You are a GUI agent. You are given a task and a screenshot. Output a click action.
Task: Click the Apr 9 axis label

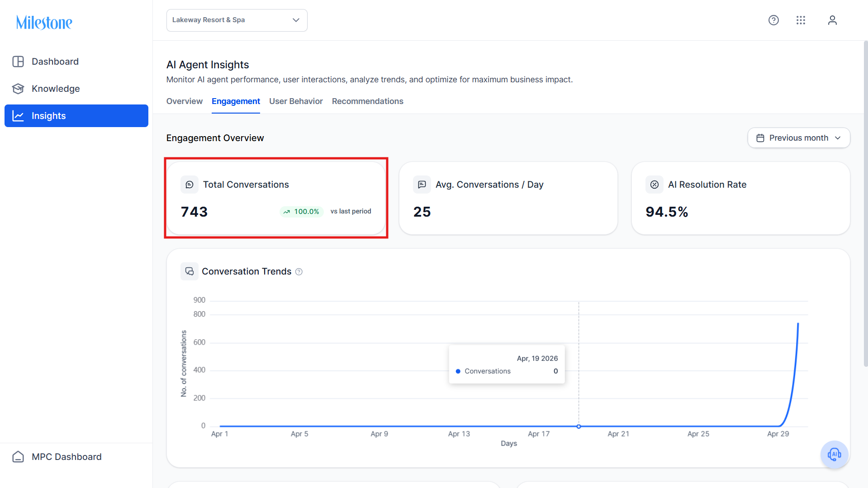[379, 434]
